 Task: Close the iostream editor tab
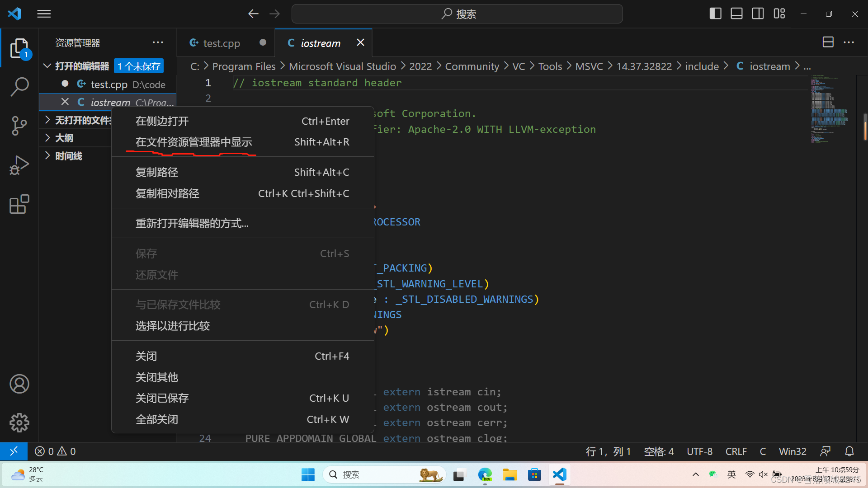[360, 42]
